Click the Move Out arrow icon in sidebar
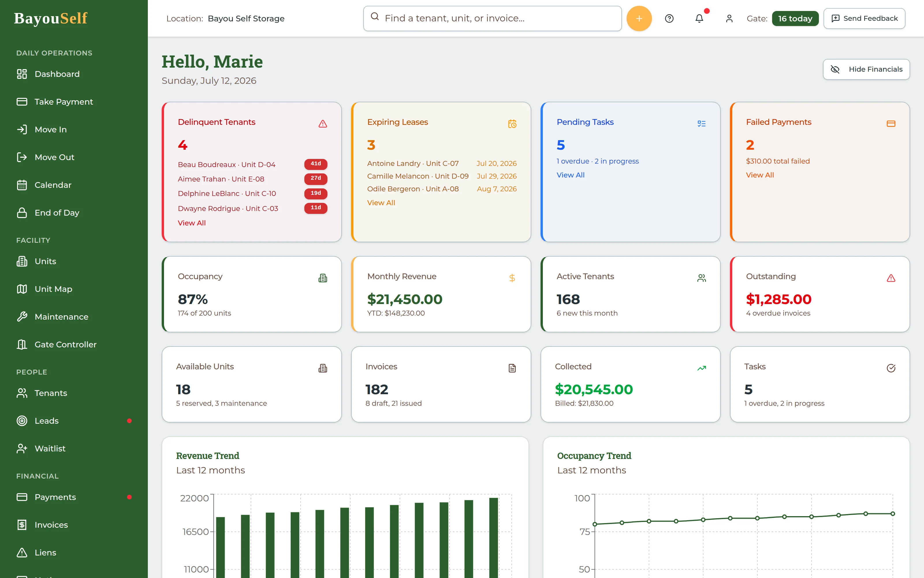This screenshot has width=924, height=578. pyautogui.click(x=22, y=157)
